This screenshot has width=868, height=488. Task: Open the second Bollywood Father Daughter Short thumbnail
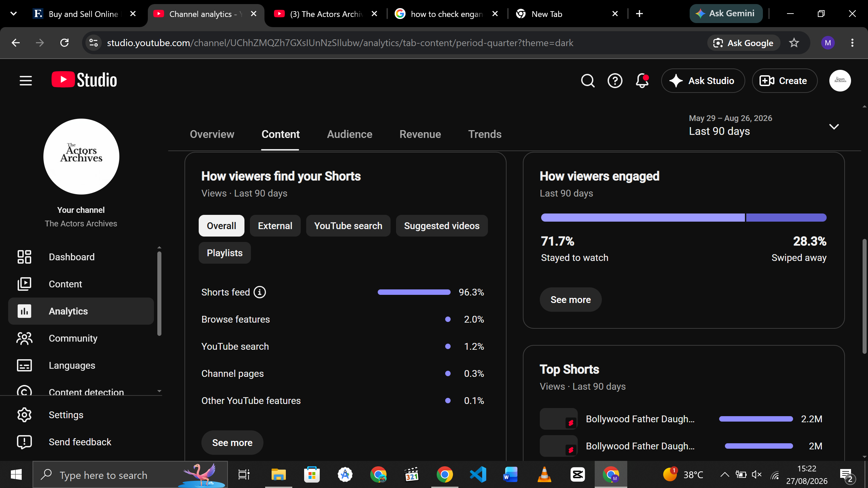(x=558, y=446)
